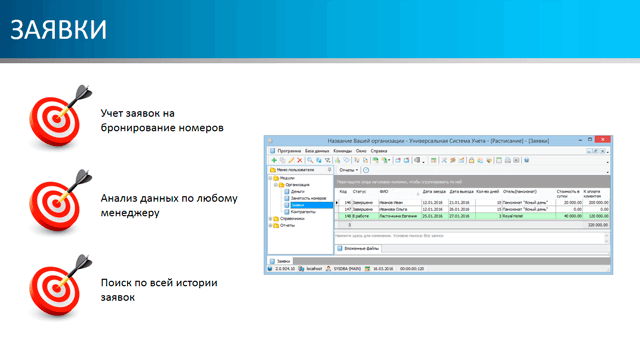640x360 pixels.
Task: Click the magnifying glass search icon
Action: pos(310,160)
